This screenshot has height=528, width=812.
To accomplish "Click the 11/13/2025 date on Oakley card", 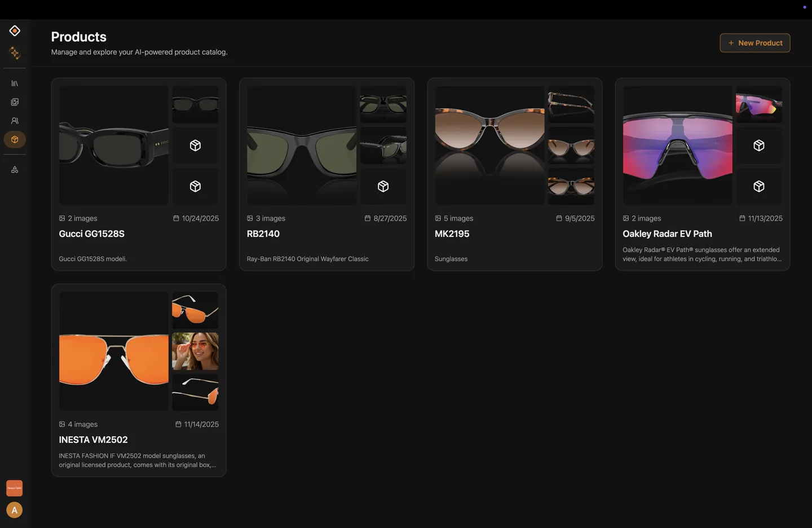I will point(761,218).
